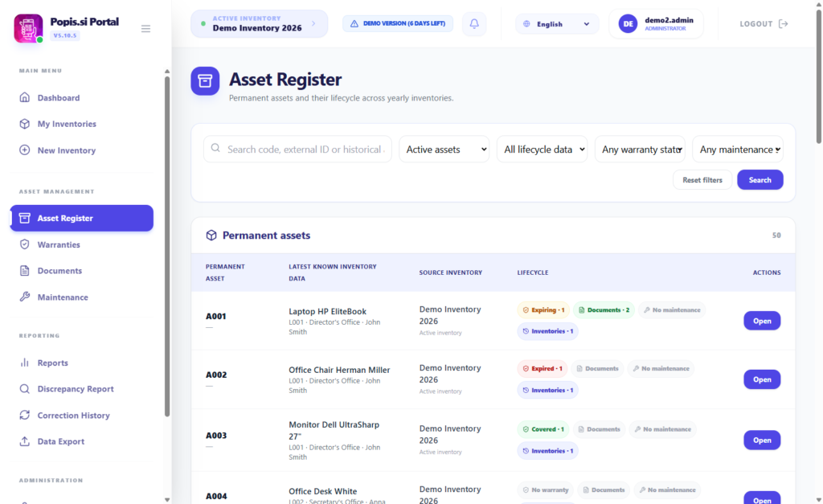Click the Popis.si Portal logo icon
Image resolution: width=823 pixels, height=504 pixels.
coord(28,28)
